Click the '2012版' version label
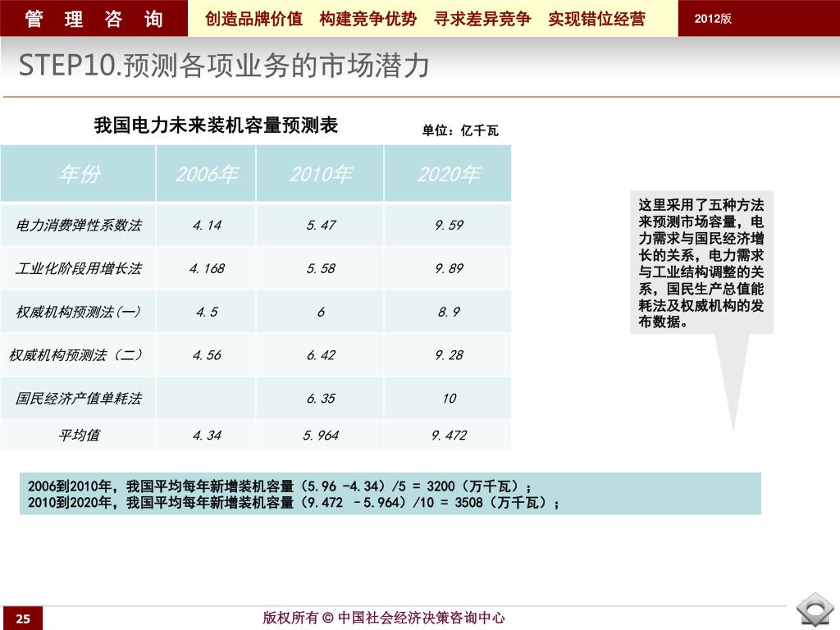 pos(713,19)
